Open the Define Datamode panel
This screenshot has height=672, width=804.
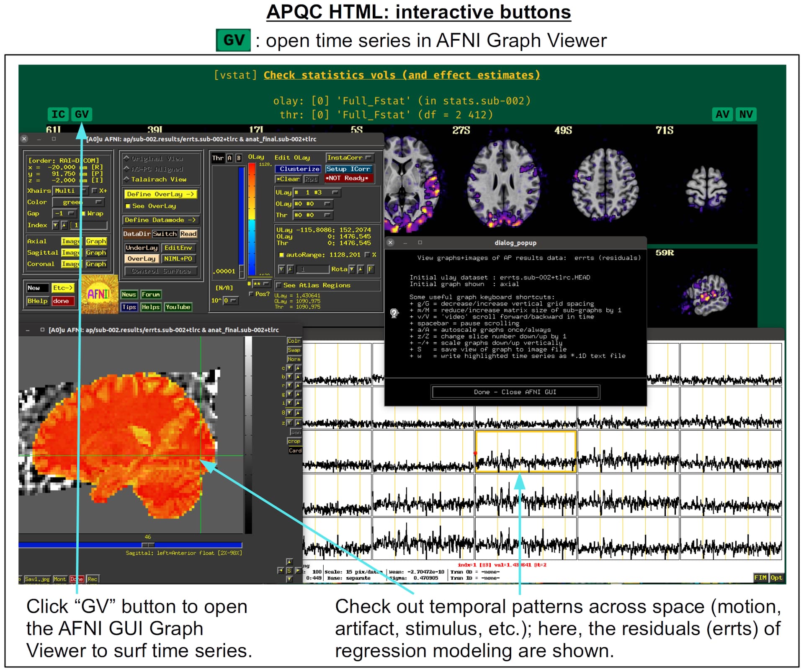[x=160, y=220]
